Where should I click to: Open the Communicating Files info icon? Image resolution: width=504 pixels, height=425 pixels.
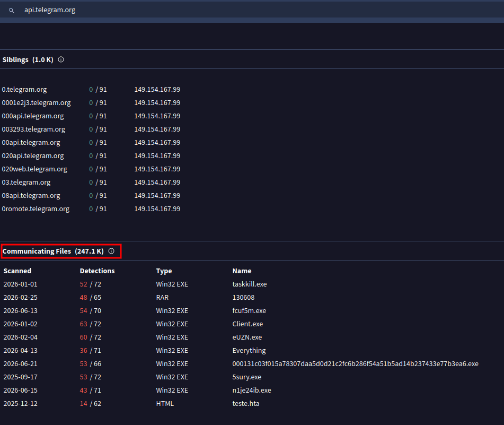click(111, 251)
